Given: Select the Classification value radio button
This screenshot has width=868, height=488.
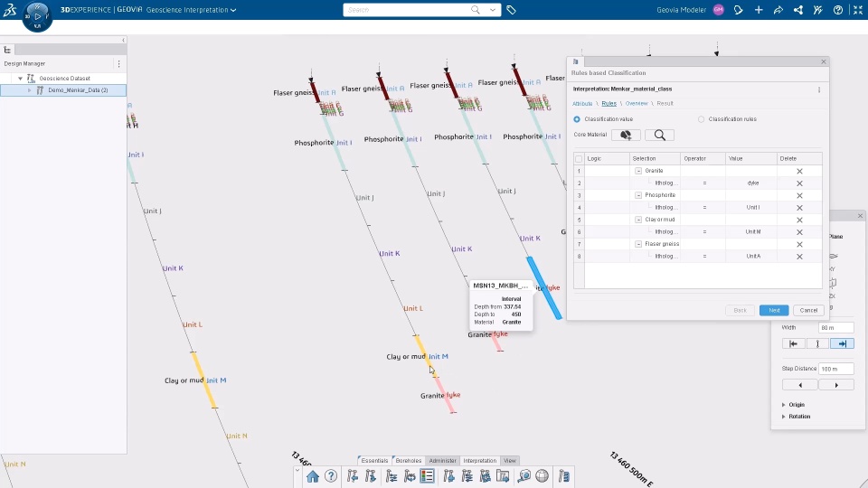Looking at the screenshot, I should pos(577,119).
